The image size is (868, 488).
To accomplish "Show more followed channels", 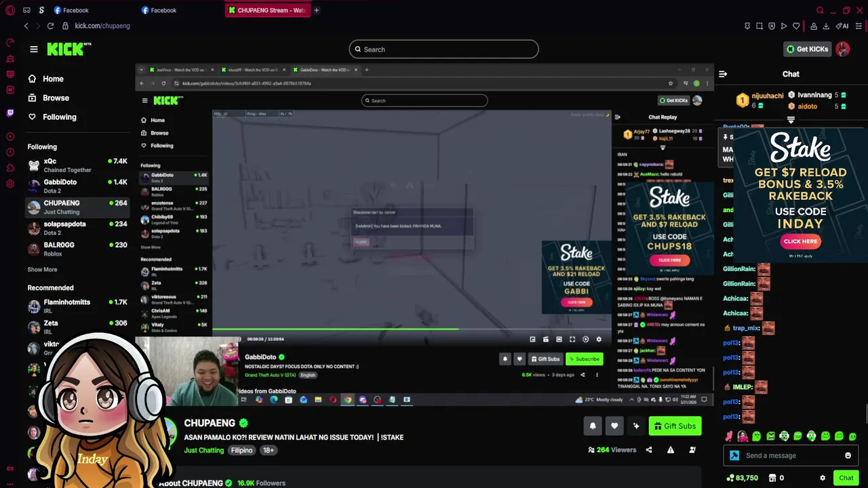I will tap(42, 269).
